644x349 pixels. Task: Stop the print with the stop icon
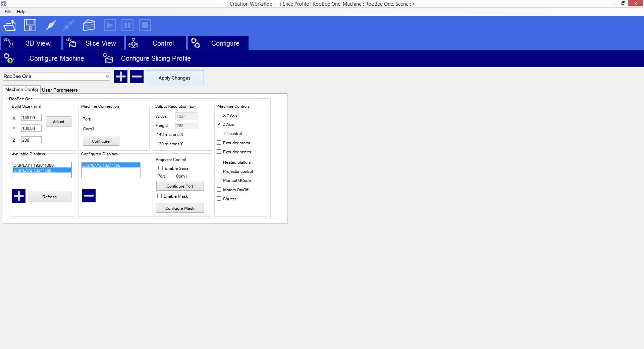click(x=145, y=25)
